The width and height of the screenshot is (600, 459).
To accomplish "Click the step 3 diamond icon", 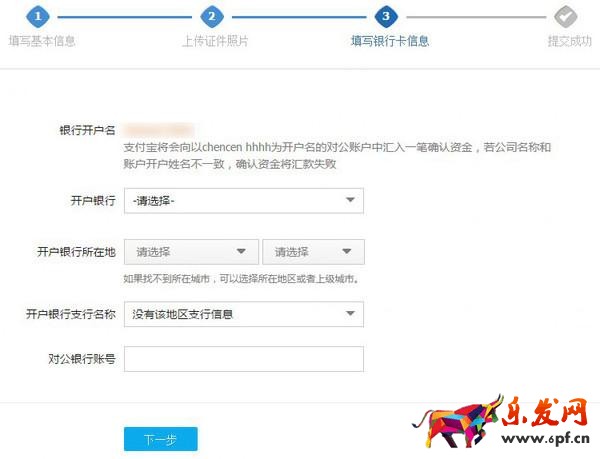I will (386, 16).
